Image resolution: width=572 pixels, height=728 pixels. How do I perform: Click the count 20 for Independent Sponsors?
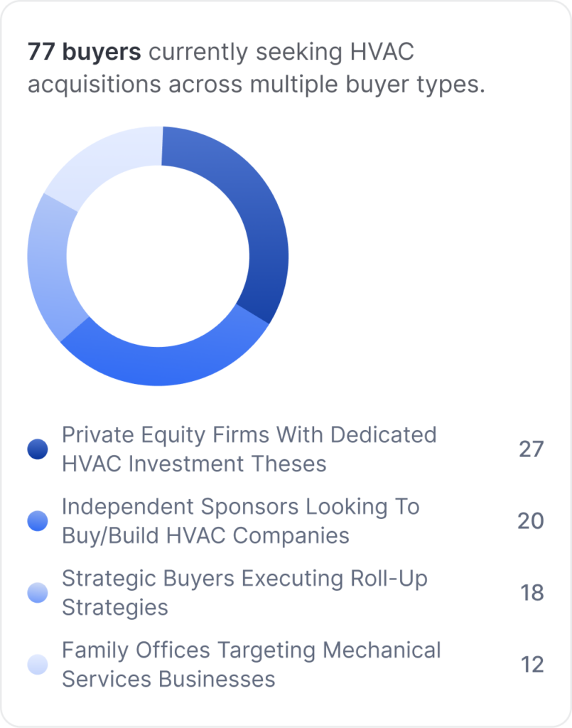coord(531,521)
